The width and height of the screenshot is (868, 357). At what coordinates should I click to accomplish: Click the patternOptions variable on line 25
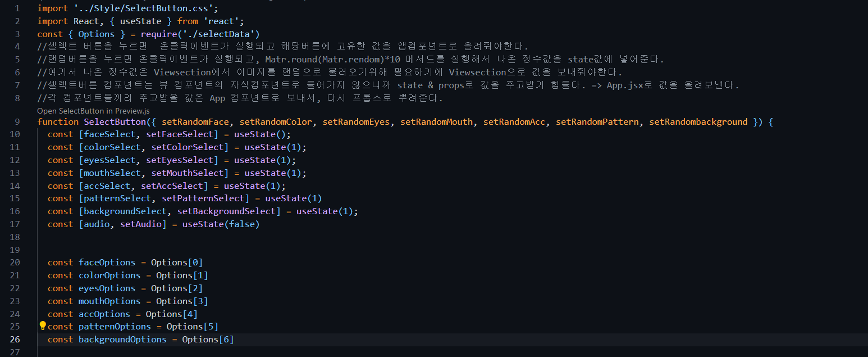tap(115, 327)
